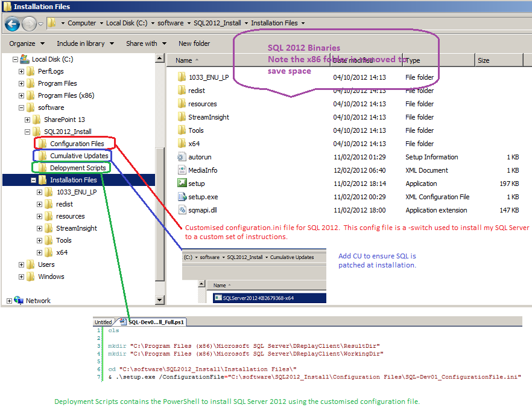The width and height of the screenshot is (532, 416).
Task: Select Computer in the address breadcrumb
Action: coord(82,23)
